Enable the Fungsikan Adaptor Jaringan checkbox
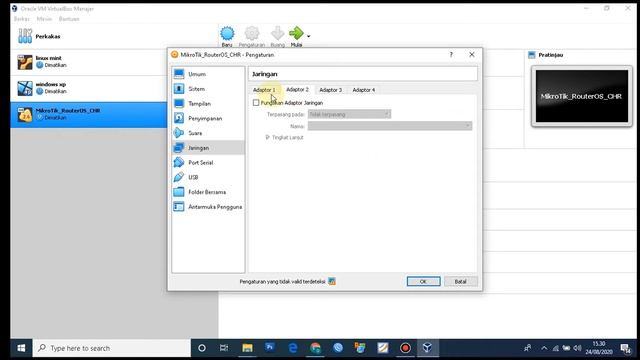This screenshot has width=640, height=360. [x=256, y=103]
